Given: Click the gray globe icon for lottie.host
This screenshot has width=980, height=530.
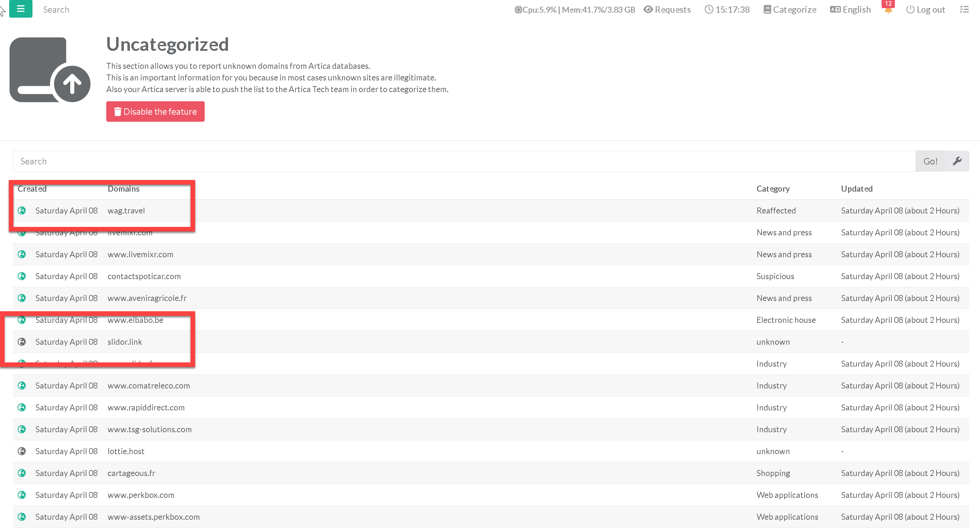Looking at the screenshot, I should [22, 451].
